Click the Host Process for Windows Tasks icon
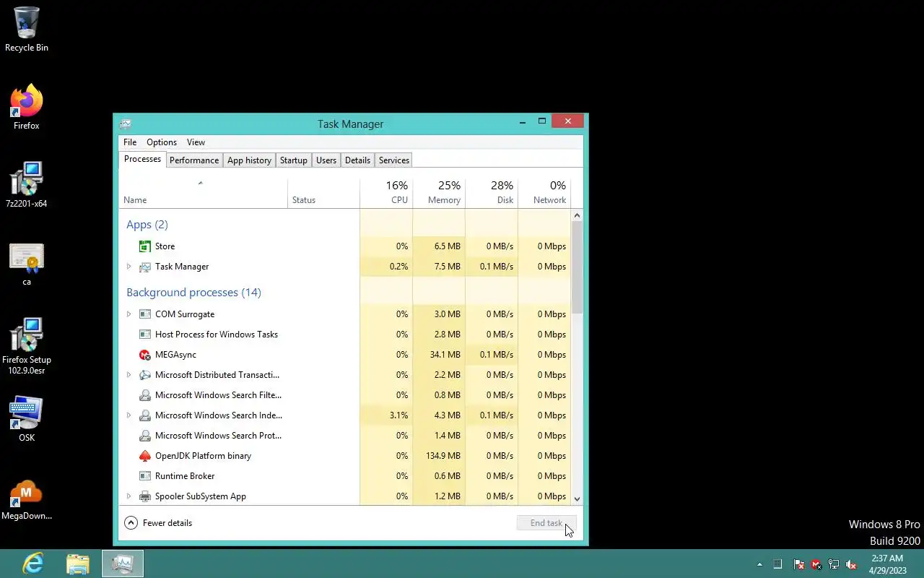The width and height of the screenshot is (924, 578). coord(144,335)
